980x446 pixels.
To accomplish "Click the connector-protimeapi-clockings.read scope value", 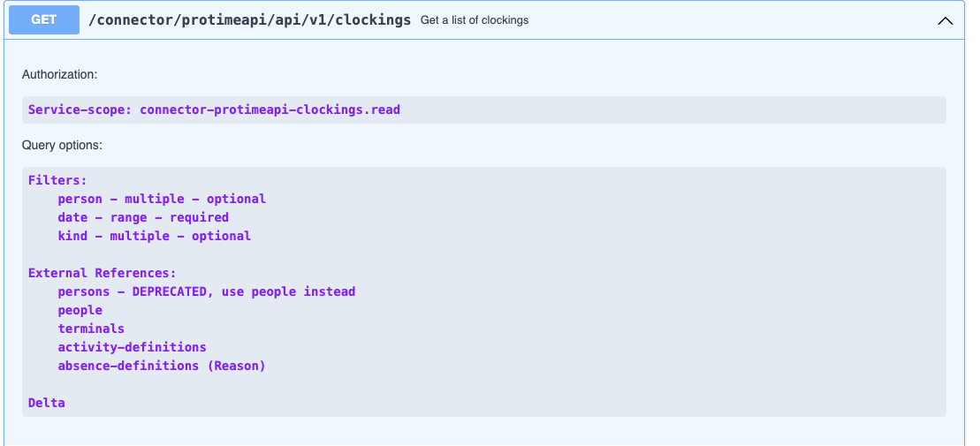I will tap(270, 110).
